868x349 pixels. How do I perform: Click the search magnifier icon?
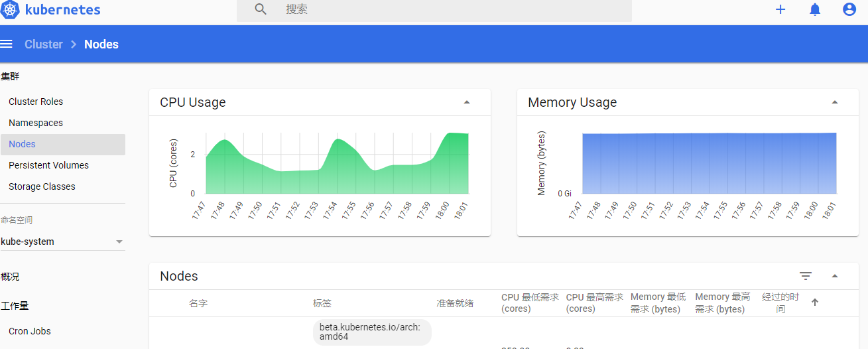click(x=261, y=9)
